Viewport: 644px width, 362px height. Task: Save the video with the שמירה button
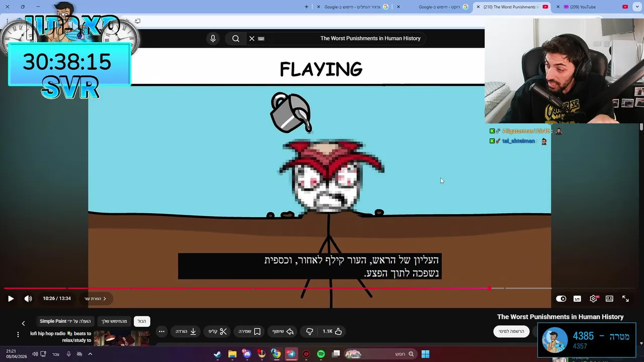click(x=250, y=331)
